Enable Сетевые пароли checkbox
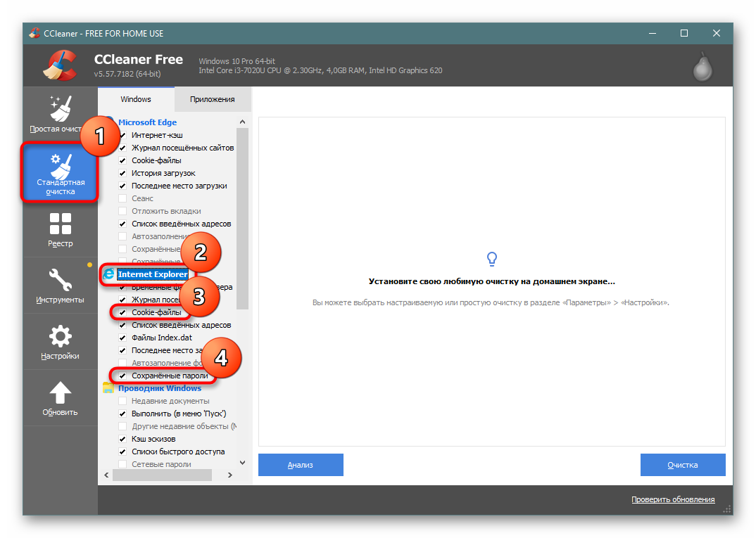 [x=122, y=464]
